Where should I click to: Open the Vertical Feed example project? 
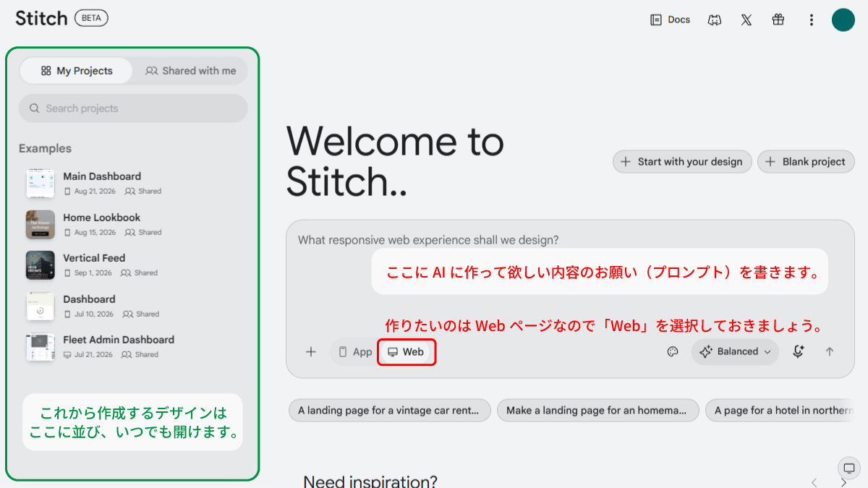coord(133,265)
